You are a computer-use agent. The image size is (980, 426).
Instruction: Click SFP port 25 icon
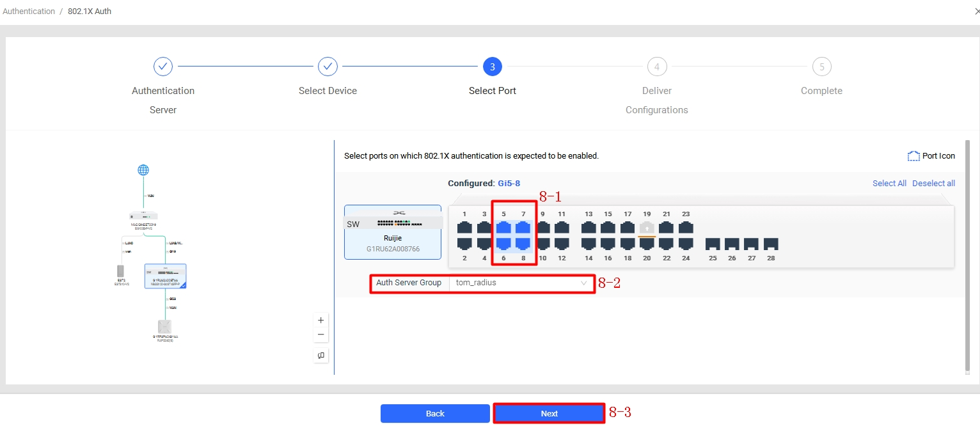click(x=713, y=244)
